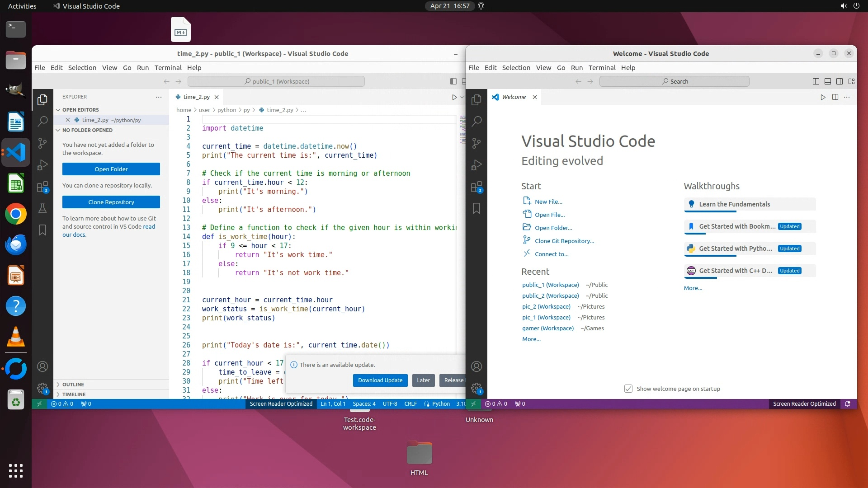Open Source Control view in left window

tap(42, 143)
